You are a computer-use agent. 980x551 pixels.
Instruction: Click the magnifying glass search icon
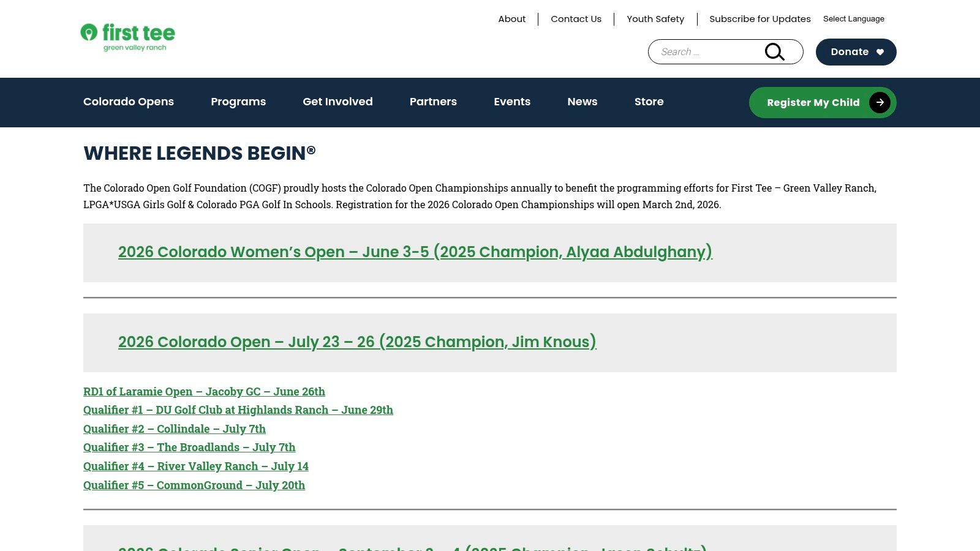tap(775, 52)
